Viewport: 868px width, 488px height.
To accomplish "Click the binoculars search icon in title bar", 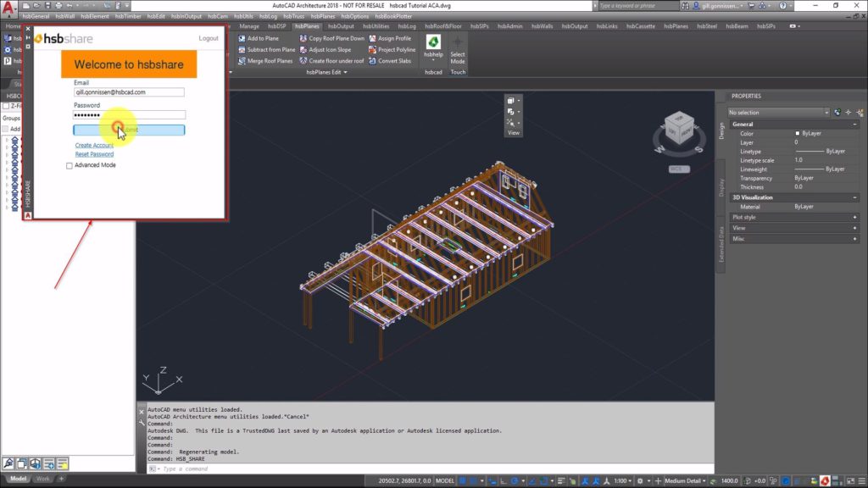I will tap(685, 6).
